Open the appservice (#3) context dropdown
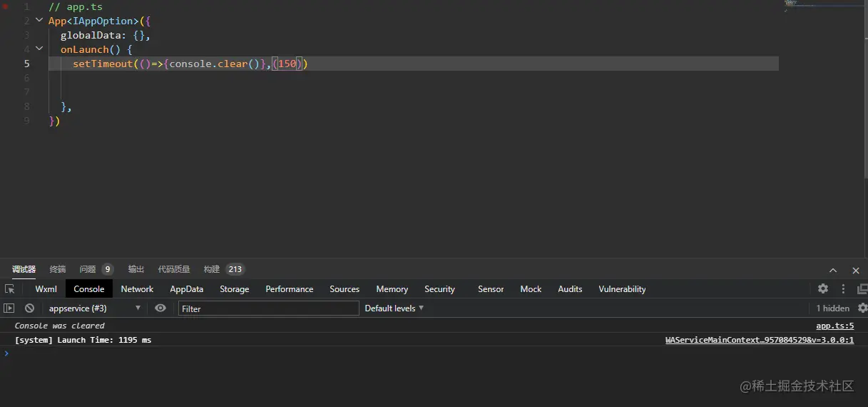 point(95,308)
